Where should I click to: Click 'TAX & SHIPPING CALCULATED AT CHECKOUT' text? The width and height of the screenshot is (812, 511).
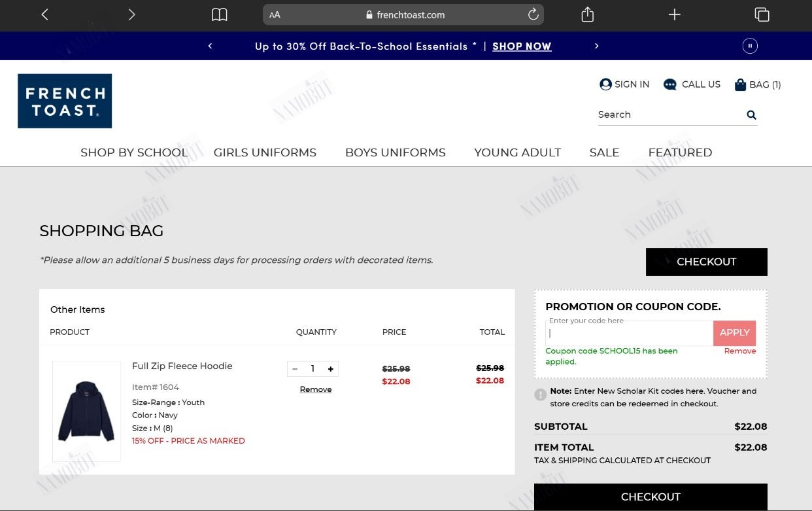pos(622,461)
